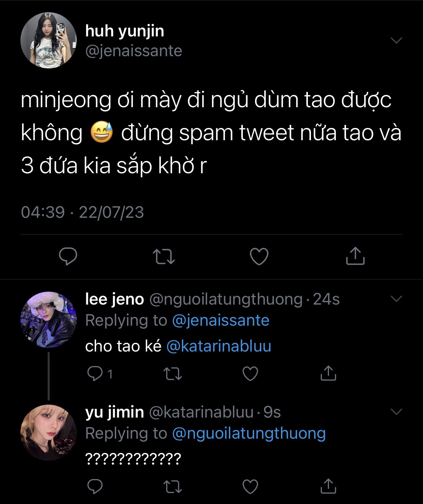Viewport: 423px width, 504px height.
Task: Open the @katarinabluu mention link
Action: (x=219, y=346)
